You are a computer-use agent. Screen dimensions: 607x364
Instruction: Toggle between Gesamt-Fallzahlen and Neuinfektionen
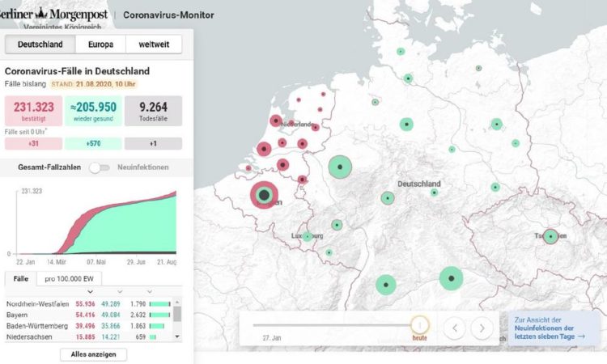tap(100, 167)
